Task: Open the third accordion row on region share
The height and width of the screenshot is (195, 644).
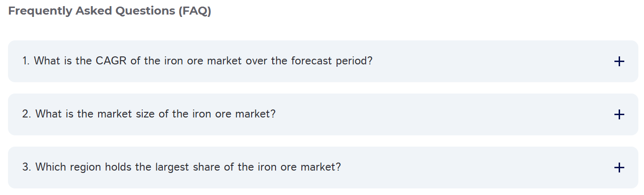Action: click(323, 167)
